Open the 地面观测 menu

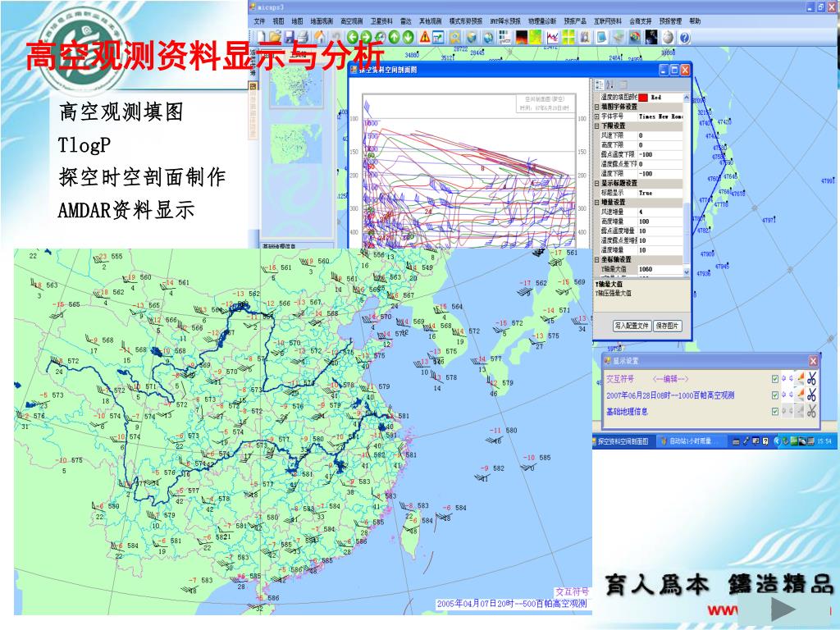322,21
